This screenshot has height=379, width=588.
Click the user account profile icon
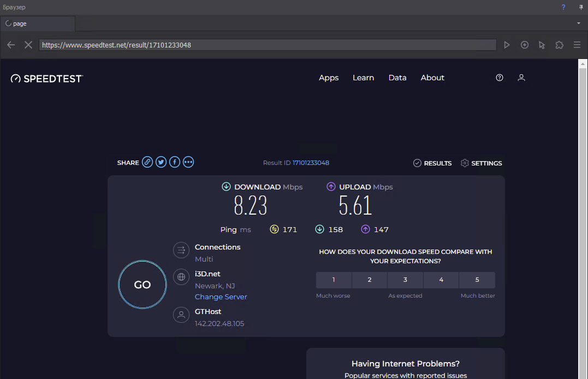point(521,78)
